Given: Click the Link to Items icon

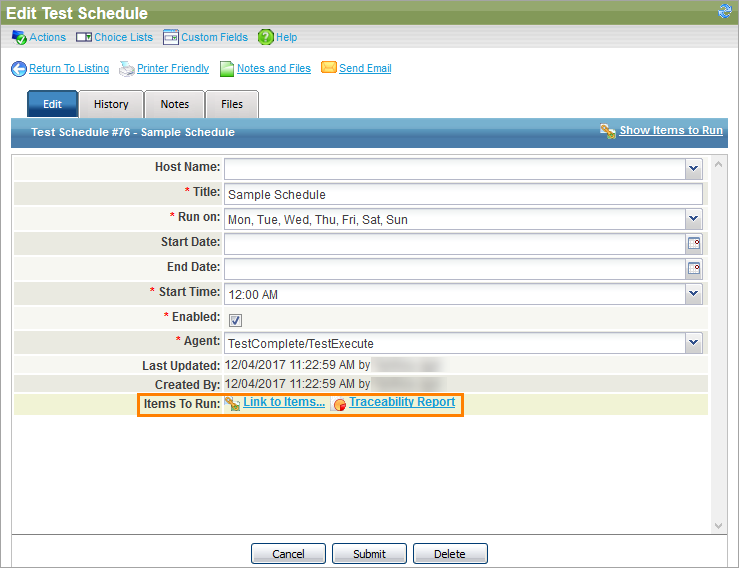Looking at the screenshot, I should click(x=232, y=404).
